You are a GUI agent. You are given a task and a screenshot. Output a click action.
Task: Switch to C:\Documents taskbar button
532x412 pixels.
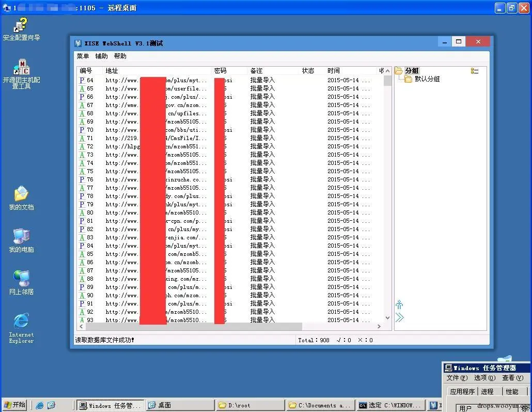[321, 405]
